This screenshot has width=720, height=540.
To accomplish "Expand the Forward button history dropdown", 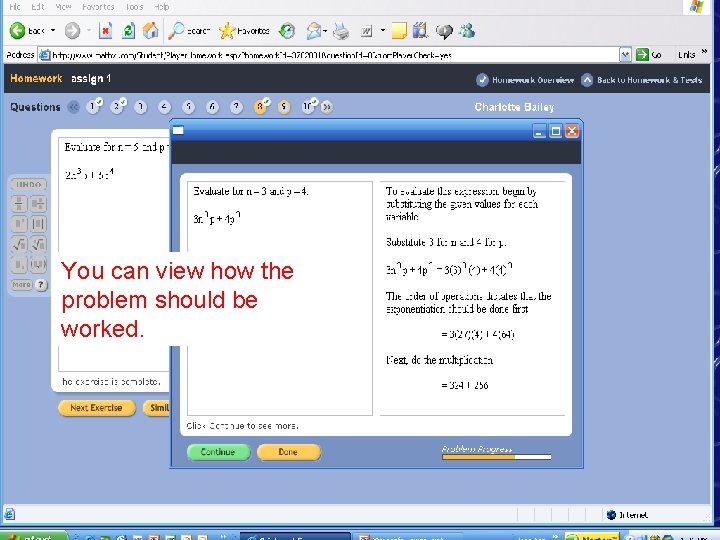I will point(89,31).
